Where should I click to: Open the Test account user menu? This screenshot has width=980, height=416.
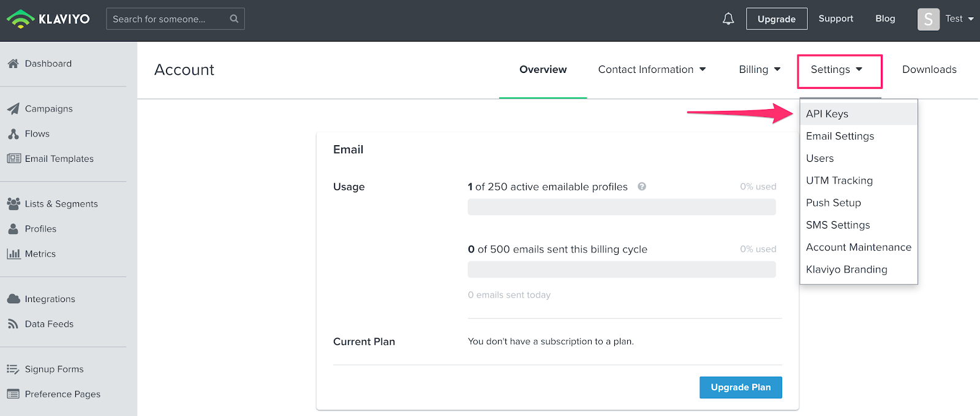tap(946, 19)
